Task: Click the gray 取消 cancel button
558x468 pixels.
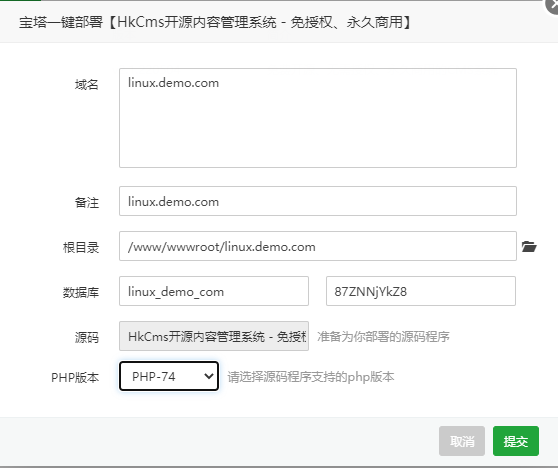Action: pos(462,441)
